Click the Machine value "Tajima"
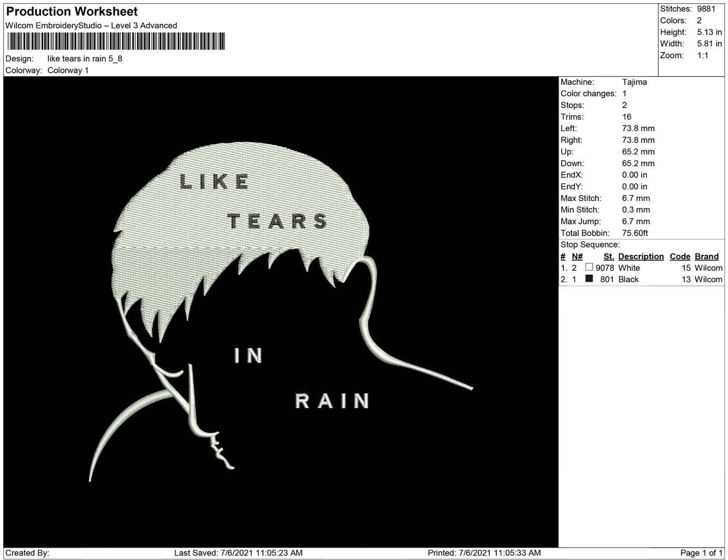 point(634,82)
